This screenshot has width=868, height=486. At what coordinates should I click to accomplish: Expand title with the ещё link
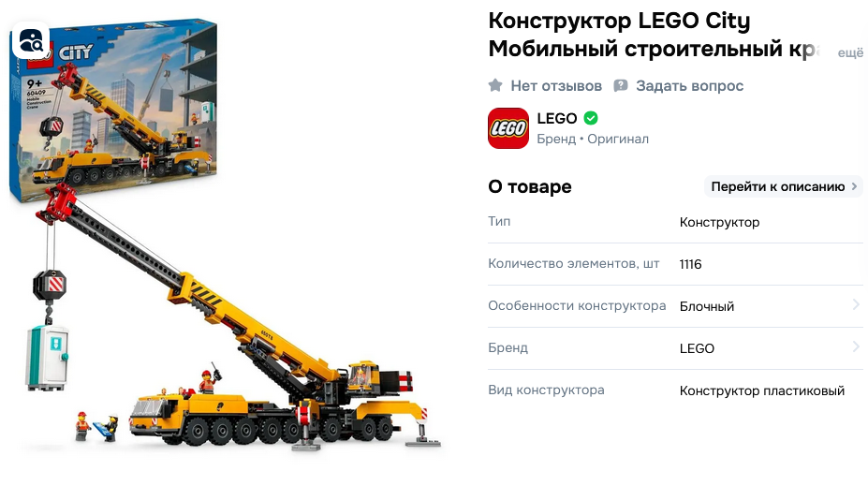point(850,53)
